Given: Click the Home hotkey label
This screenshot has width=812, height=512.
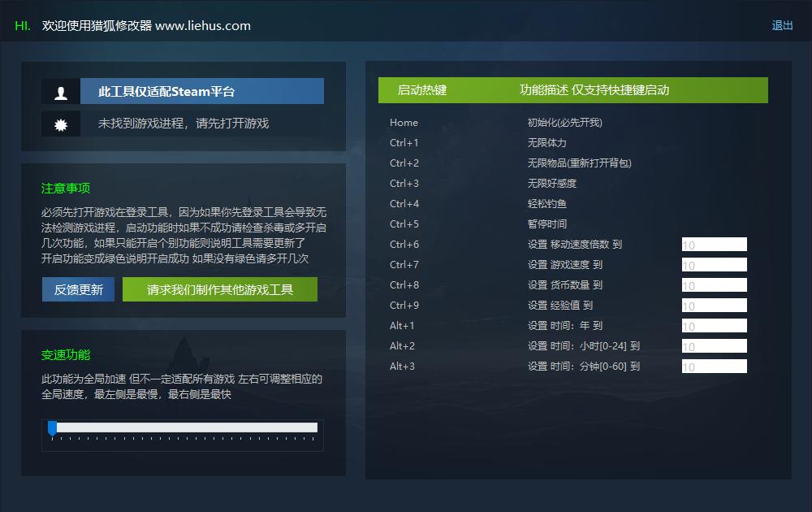Looking at the screenshot, I should (x=404, y=123).
